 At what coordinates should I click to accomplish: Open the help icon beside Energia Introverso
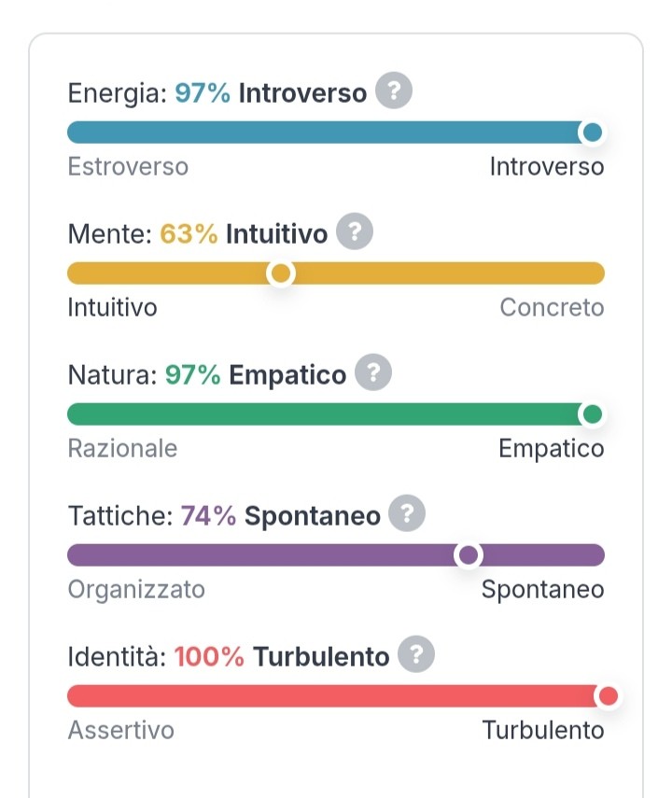click(x=394, y=91)
